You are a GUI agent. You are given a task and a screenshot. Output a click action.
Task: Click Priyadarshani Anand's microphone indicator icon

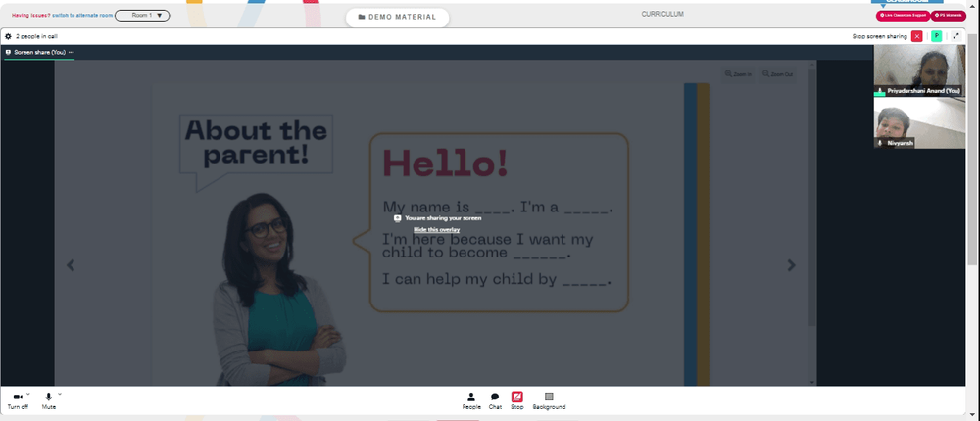click(x=880, y=91)
